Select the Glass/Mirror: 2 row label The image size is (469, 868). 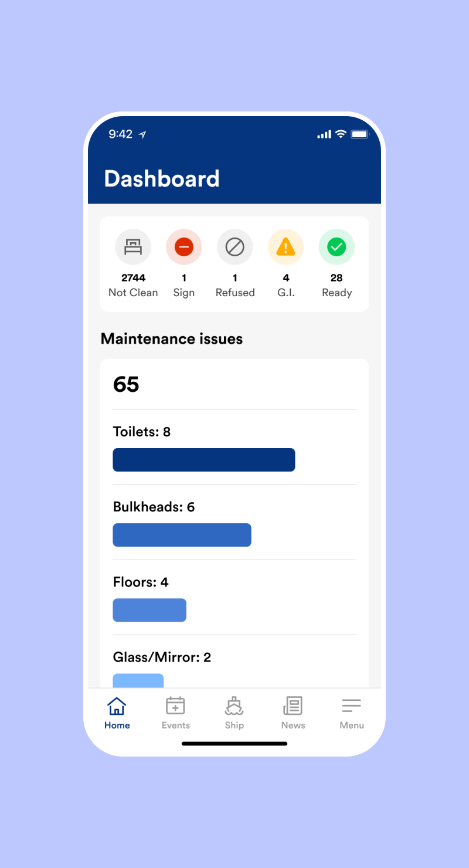(162, 657)
